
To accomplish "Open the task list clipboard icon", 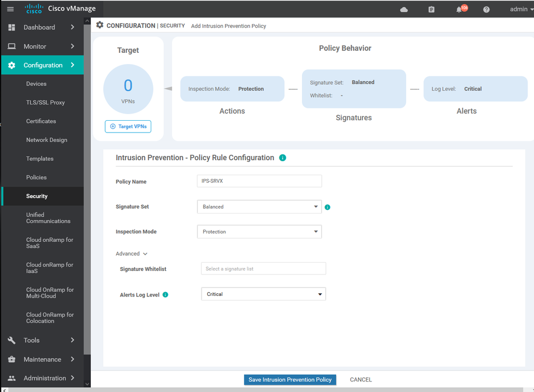I will [431, 10].
